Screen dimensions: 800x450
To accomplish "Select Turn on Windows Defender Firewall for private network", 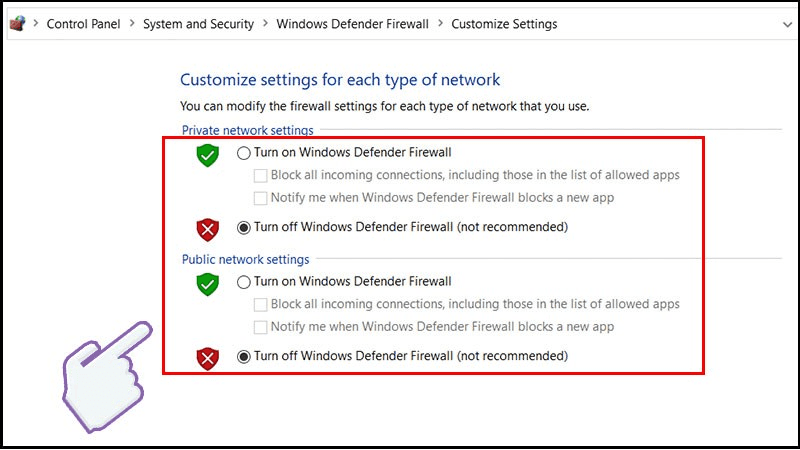I will pos(244,153).
